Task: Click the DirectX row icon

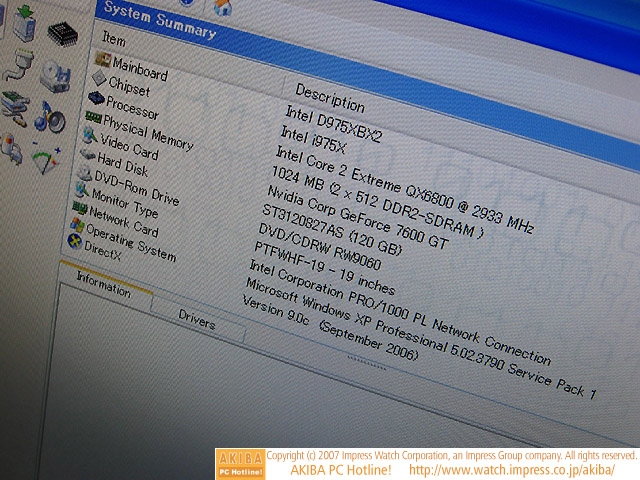Action: pos(74,241)
